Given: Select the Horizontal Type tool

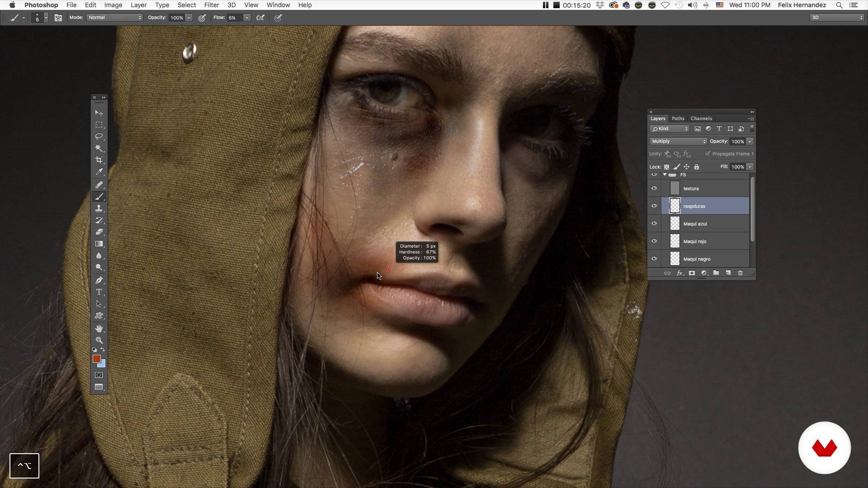Looking at the screenshot, I should [99, 292].
